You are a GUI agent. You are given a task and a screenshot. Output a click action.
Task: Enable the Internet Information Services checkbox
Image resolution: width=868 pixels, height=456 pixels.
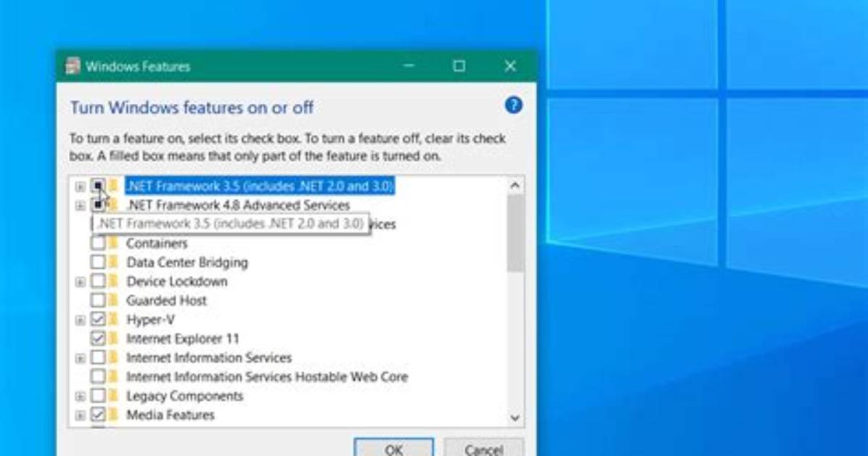(98, 357)
